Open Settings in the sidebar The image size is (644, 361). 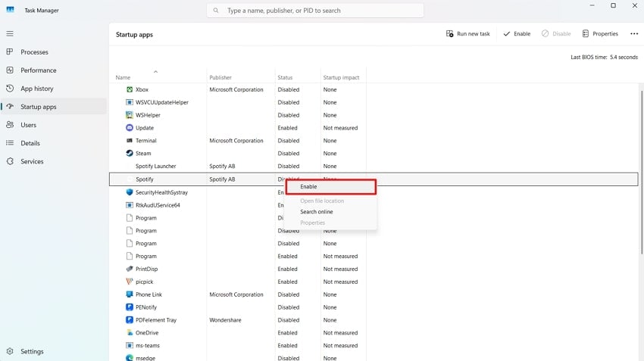pyautogui.click(x=54, y=351)
